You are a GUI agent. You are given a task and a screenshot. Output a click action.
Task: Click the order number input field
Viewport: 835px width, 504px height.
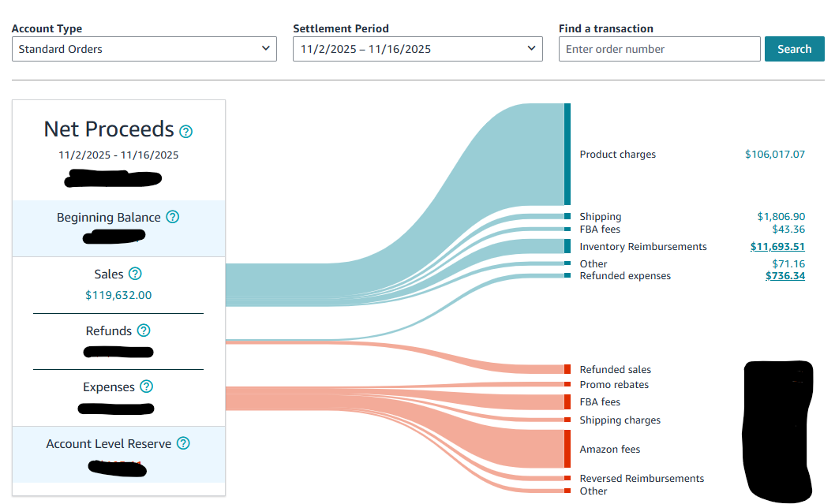coord(659,49)
